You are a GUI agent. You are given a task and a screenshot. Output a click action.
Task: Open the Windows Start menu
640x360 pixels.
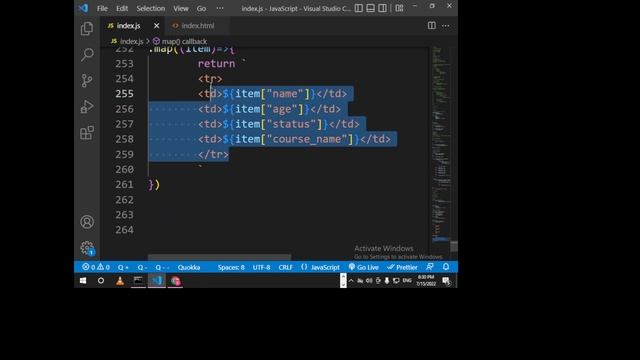[x=83, y=281]
